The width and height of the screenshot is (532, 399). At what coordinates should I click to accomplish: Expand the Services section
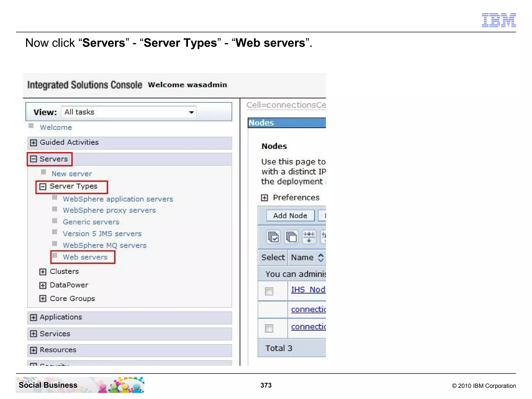coord(33,334)
